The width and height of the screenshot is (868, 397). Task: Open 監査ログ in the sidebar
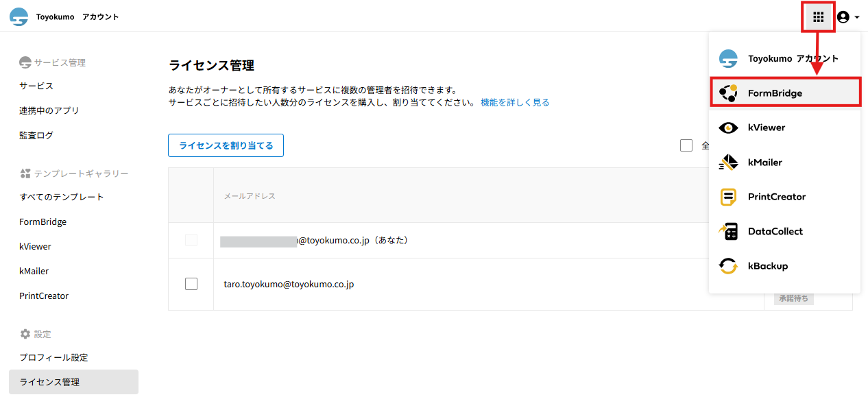[36, 135]
